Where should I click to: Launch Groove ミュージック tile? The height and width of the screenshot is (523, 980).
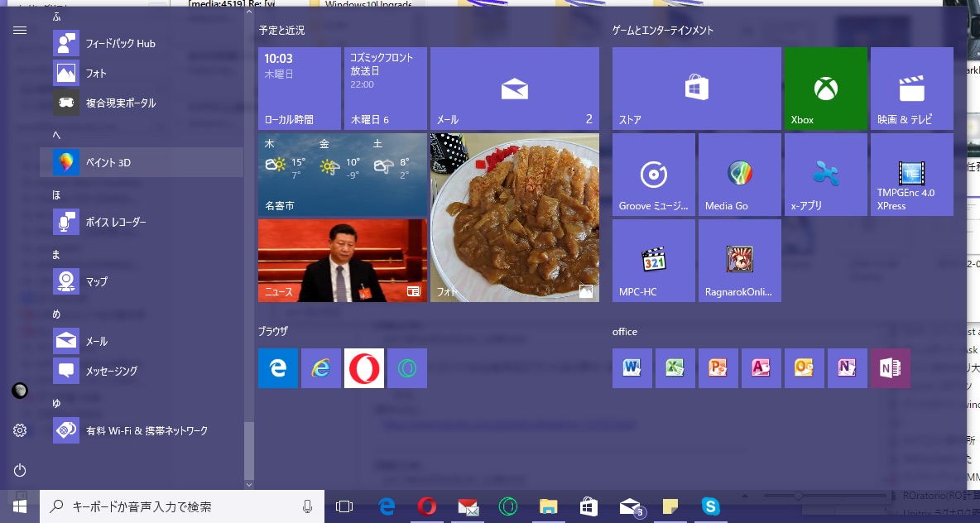(654, 175)
